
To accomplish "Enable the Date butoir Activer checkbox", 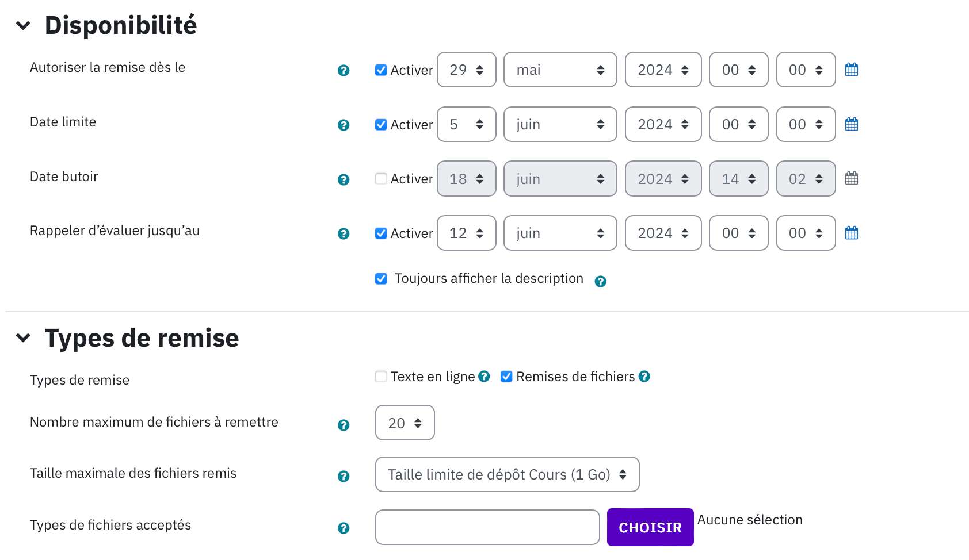I will [381, 178].
